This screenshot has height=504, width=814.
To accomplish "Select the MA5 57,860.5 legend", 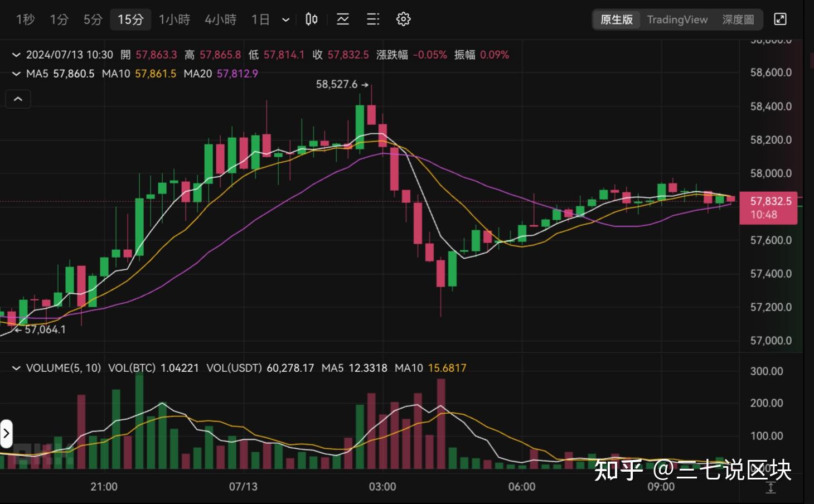I will click(60, 74).
